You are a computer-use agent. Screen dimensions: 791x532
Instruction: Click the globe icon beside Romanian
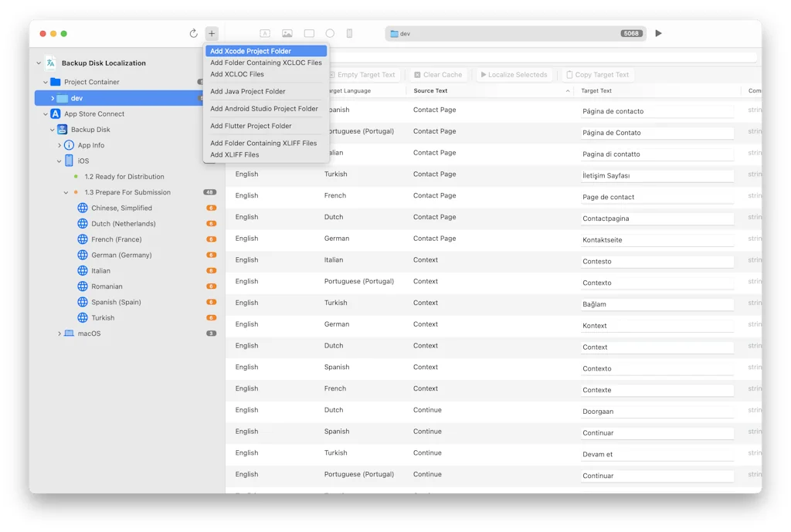click(82, 286)
